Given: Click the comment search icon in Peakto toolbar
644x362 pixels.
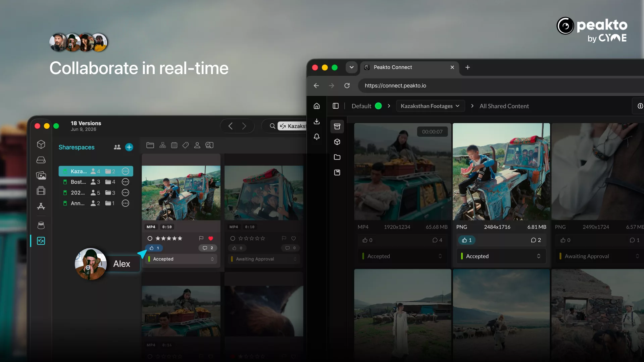Looking at the screenshot, I should click(209, 145).
